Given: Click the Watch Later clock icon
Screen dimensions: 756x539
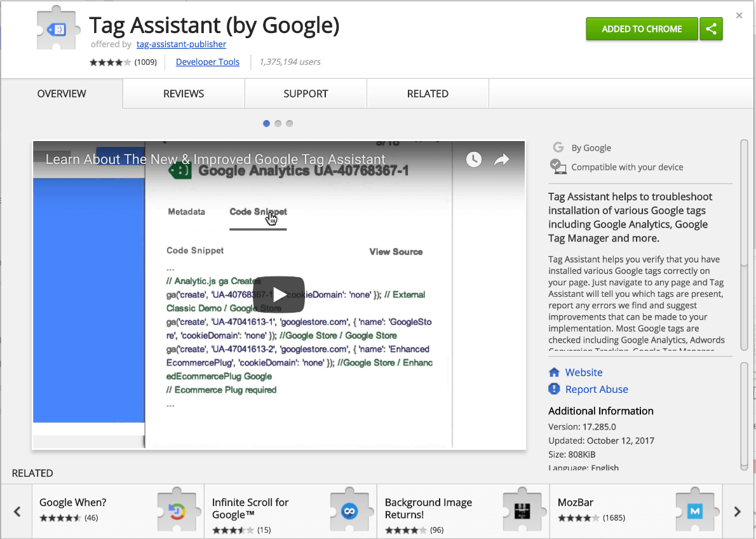Looking at the screenshot, I should point(473,160).
